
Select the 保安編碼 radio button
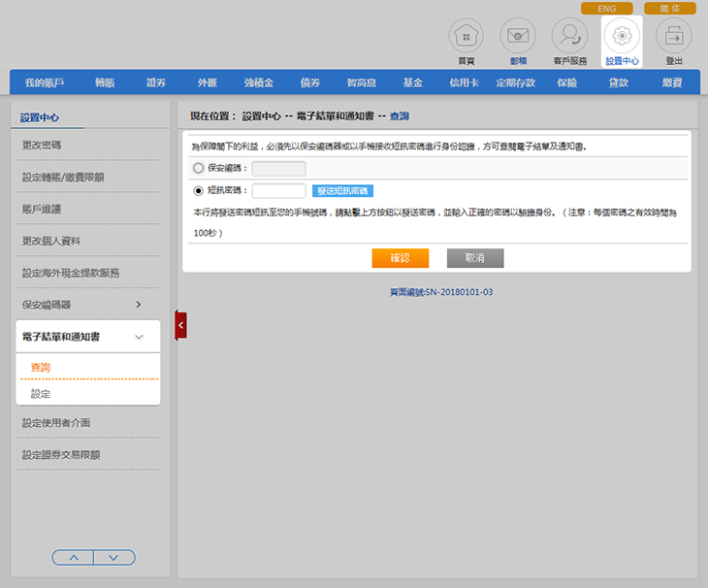click(x=199, y=169)
